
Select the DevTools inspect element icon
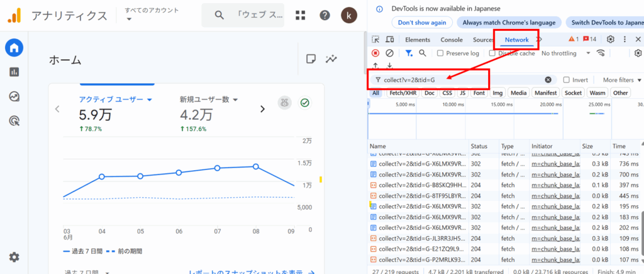375,40
